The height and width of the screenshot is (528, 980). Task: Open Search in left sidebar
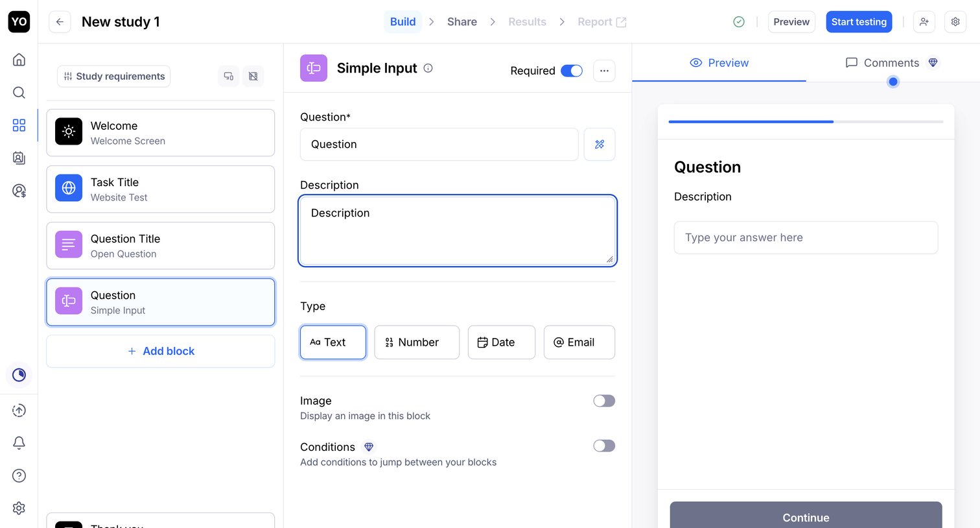19,92
